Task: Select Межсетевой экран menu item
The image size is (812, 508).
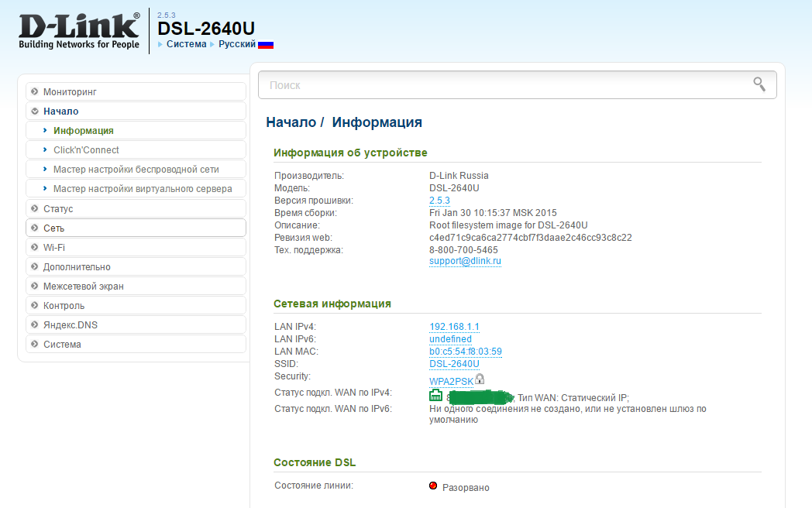Action: 83,287
